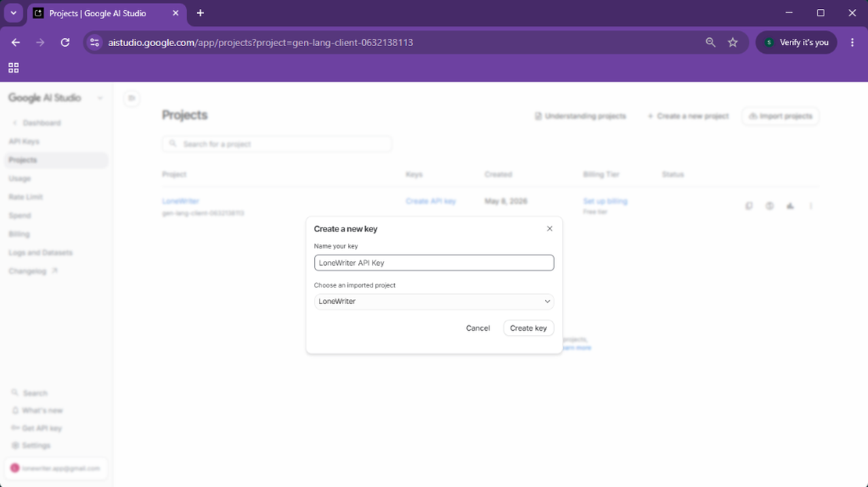Click the Learn more link

577,348
